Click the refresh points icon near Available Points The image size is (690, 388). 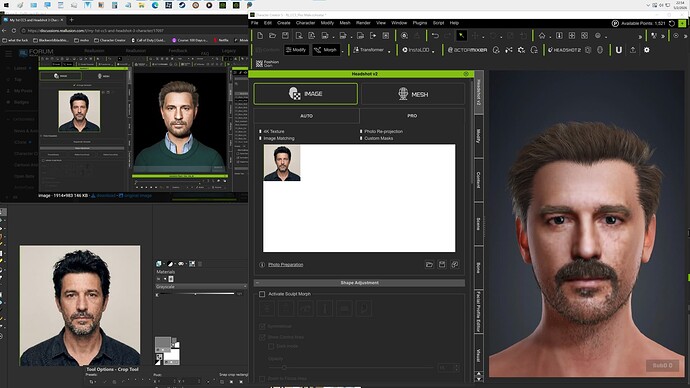click(x=672, y=23)
